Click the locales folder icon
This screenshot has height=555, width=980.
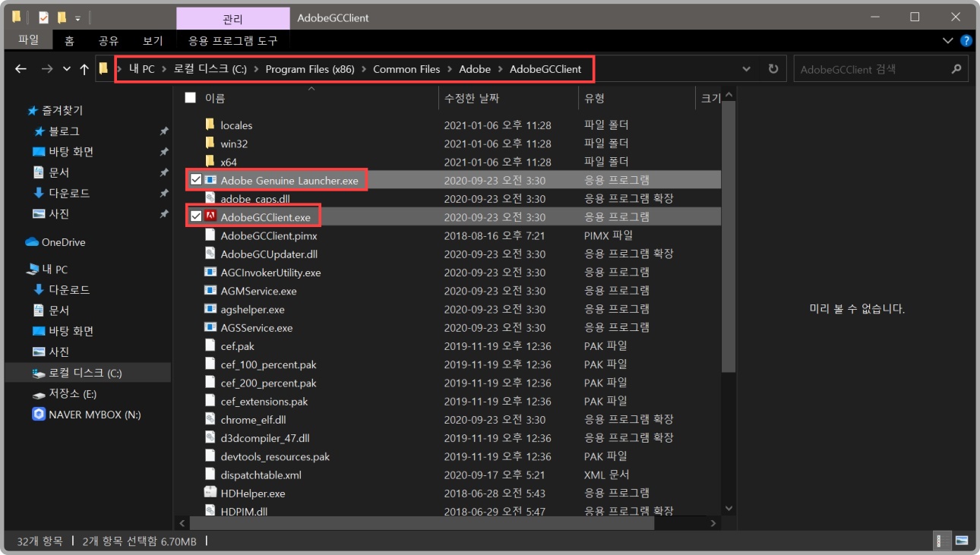click(x=210, y=125)
